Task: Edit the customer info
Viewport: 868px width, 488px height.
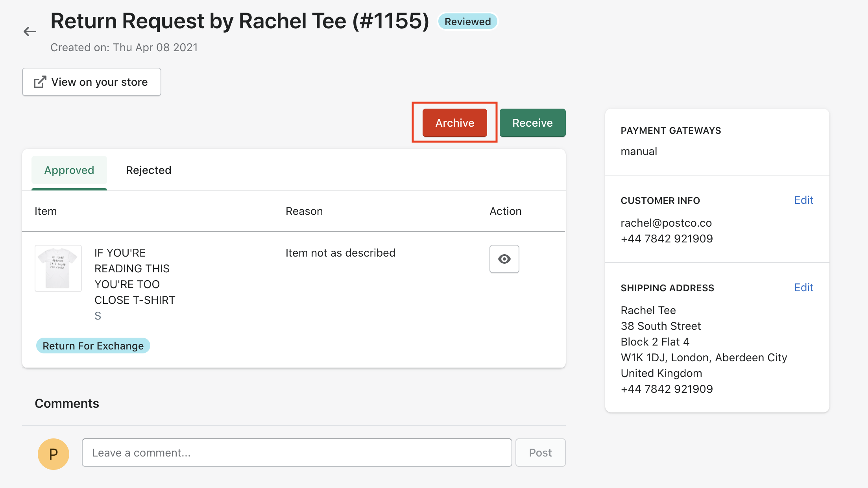Action: (x=803, y=200)
